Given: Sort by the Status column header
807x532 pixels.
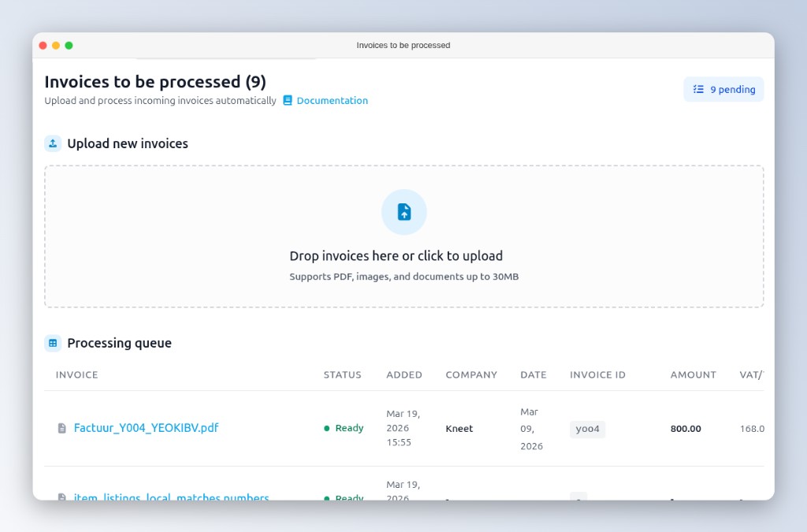Looking at the screenshot, I should click(x=342, y=375).
